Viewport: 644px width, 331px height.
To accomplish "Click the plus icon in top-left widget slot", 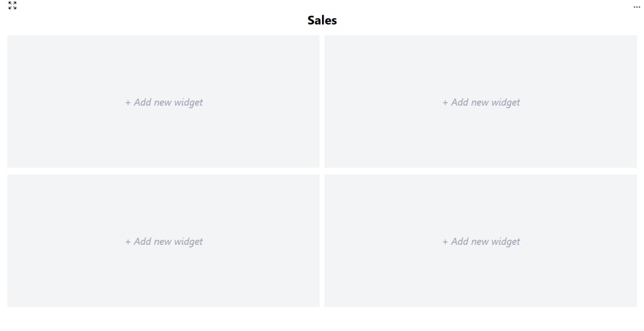I will click(128, 103).
